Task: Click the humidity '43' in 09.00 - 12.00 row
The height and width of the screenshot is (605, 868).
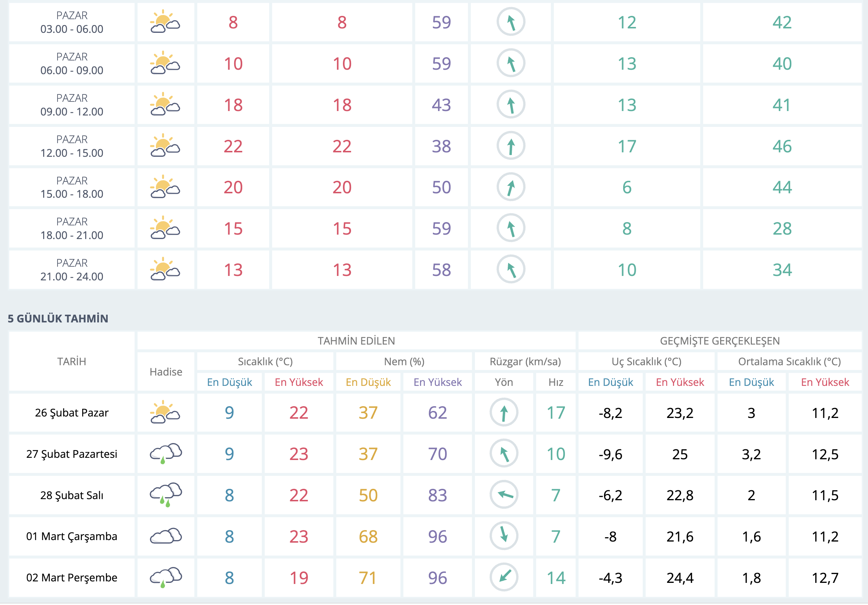Action: click(441, 105)
